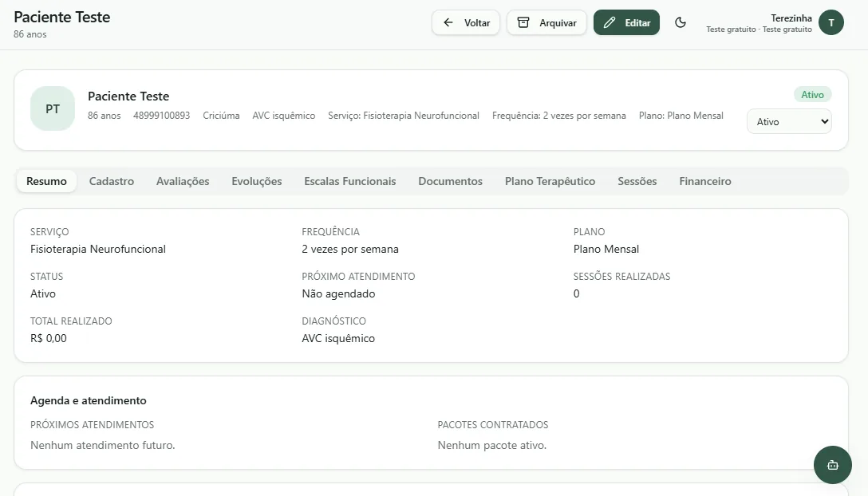Viewport: 868px width, 496px height.
Task: Click 'Serviço: Fisioterapia Neurofuncional' in header card
Action: (404, 115)
